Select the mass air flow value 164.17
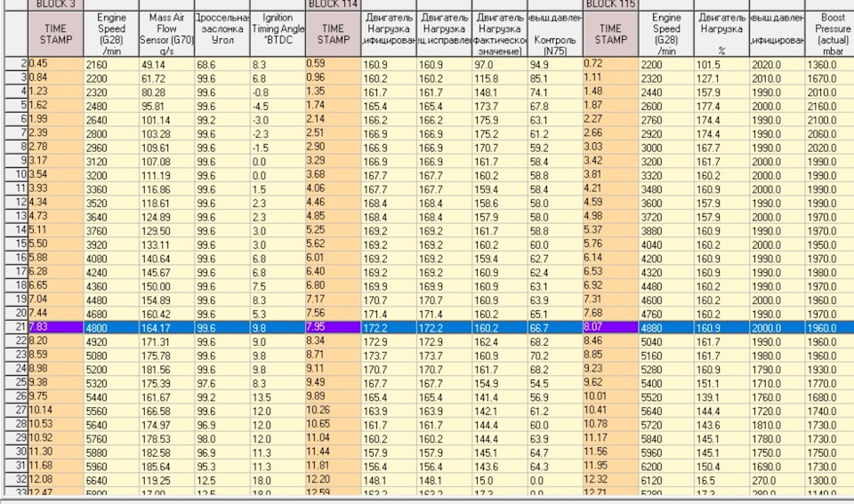This screenshot has width=854, height=504. tap(166, 328)
